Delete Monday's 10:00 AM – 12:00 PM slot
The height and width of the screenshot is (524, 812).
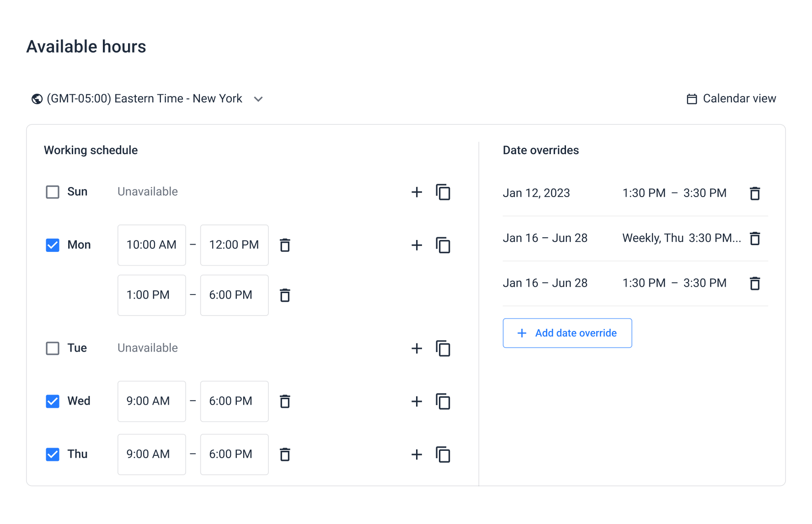(285, 245)
